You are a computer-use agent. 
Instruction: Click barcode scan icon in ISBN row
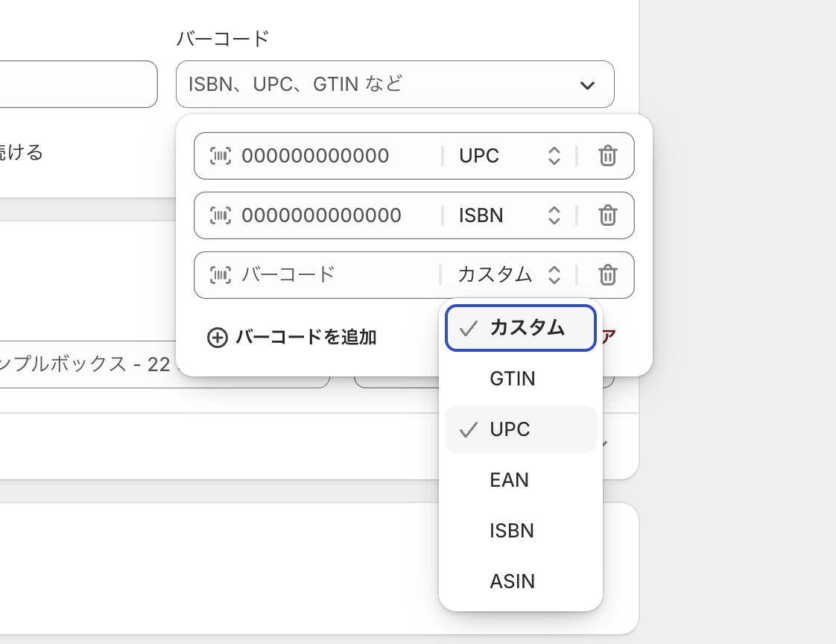tap(221, 215)
